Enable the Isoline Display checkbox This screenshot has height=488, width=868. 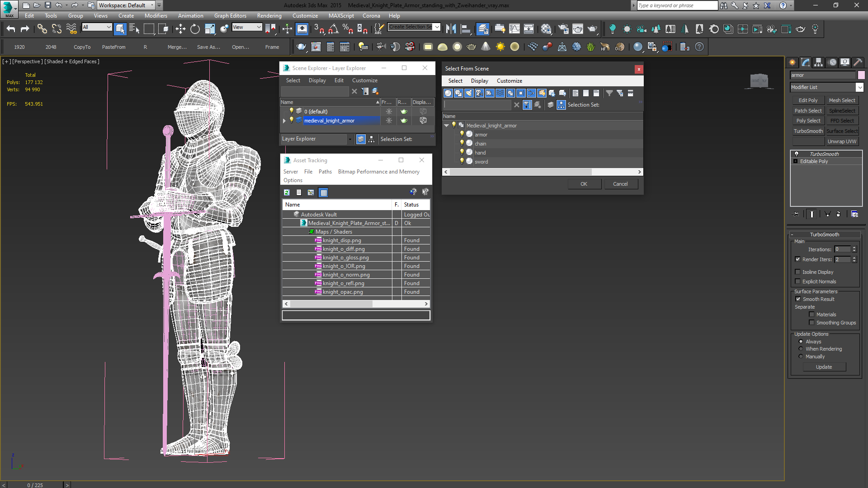tap(798, 272)
